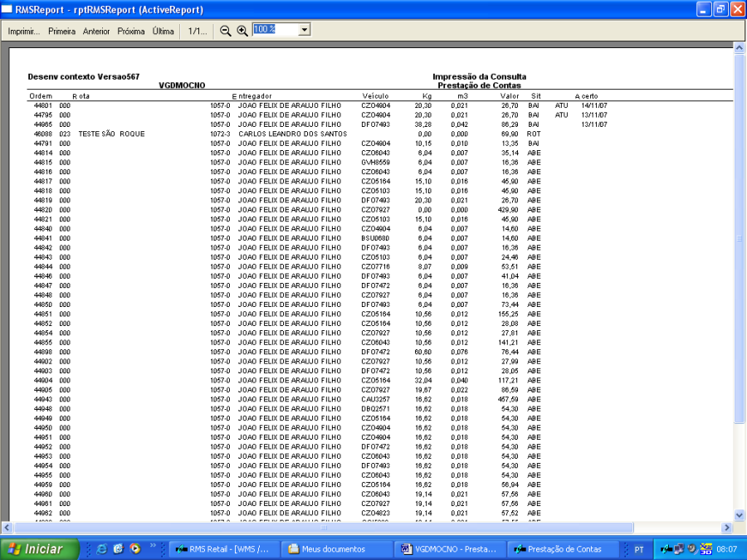Click order number 44801
This screenshot has width=747, height=560.
(x=43, y=105)
